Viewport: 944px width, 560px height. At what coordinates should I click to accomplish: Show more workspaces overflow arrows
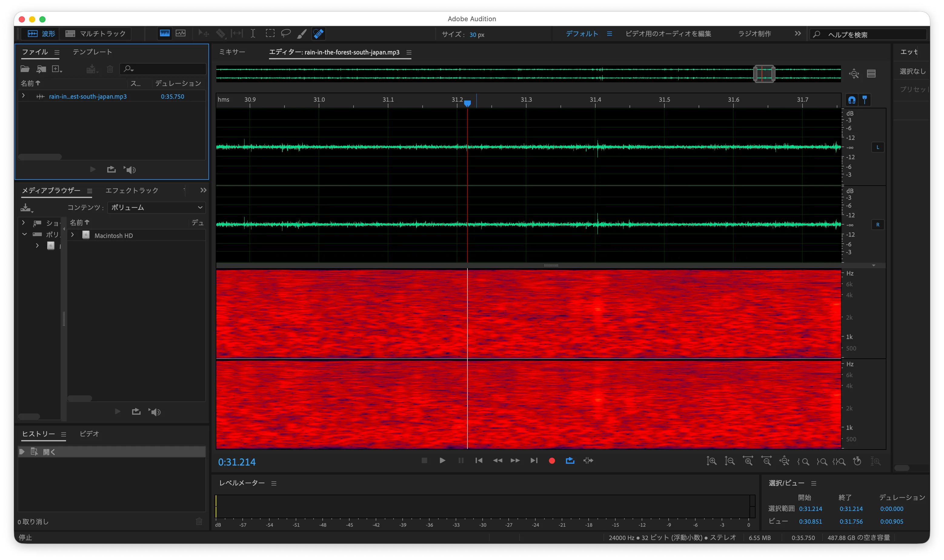797,34
